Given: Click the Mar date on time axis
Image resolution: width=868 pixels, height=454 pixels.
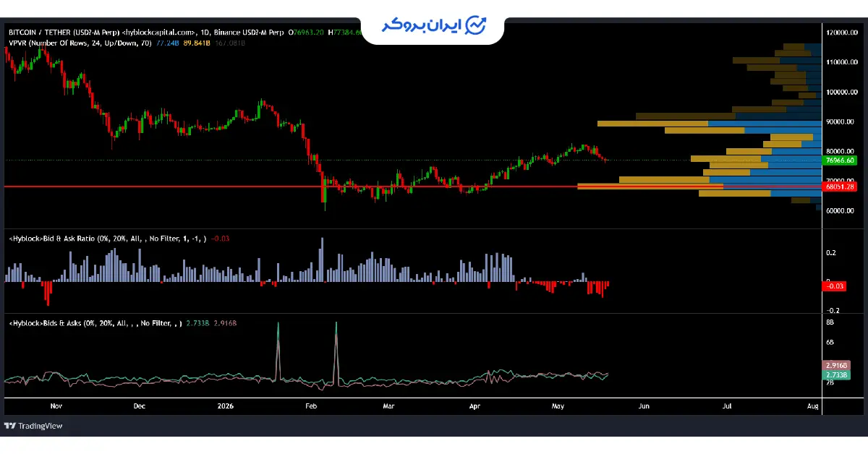Looking at the screenshot, I should tap(389, 406).
